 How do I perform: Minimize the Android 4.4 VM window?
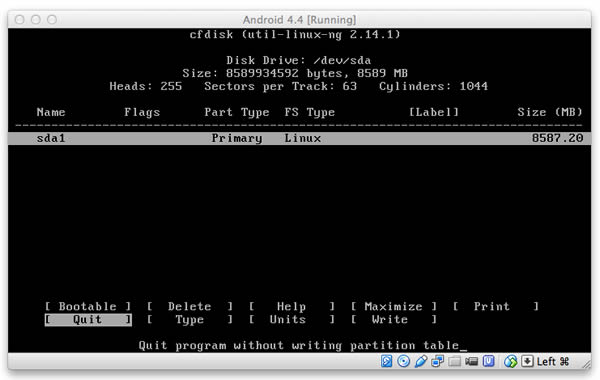pos(36,20)
